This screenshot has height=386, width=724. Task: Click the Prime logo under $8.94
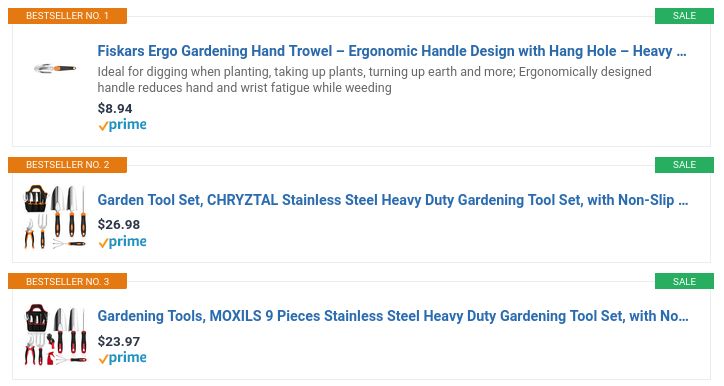pyautogui.click(x=122, y=125)
